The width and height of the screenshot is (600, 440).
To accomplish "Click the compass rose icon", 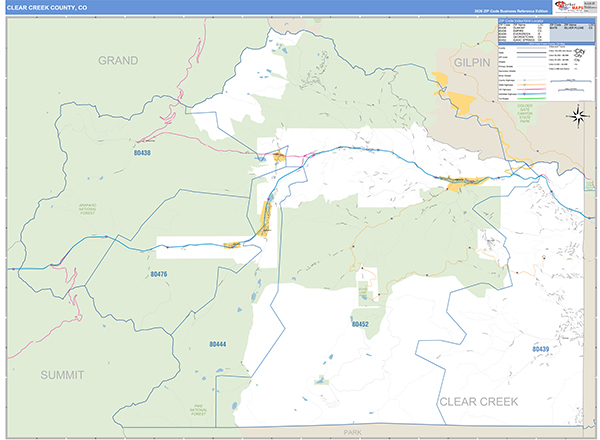I will pyautogui.click(x=578, y=116).
